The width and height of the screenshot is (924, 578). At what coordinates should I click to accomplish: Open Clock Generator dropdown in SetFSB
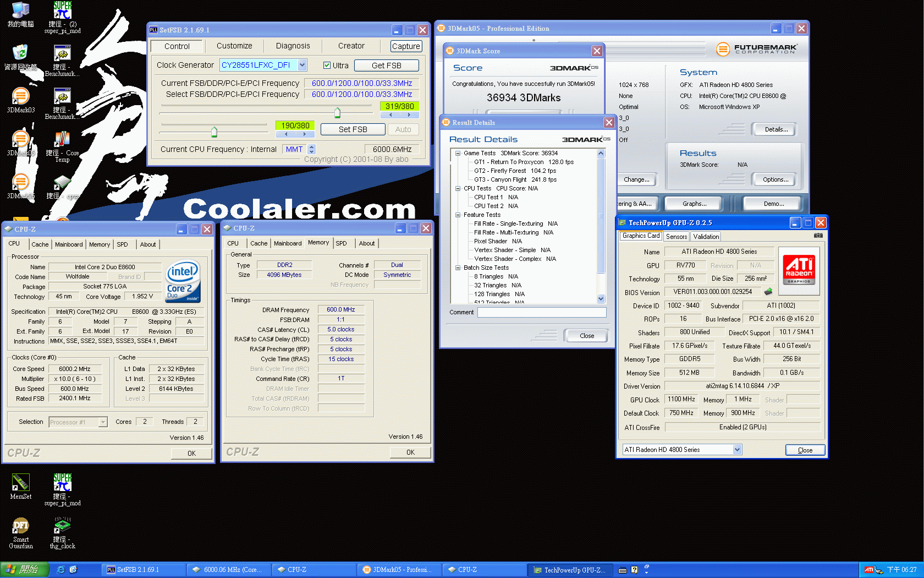point(302,65)
